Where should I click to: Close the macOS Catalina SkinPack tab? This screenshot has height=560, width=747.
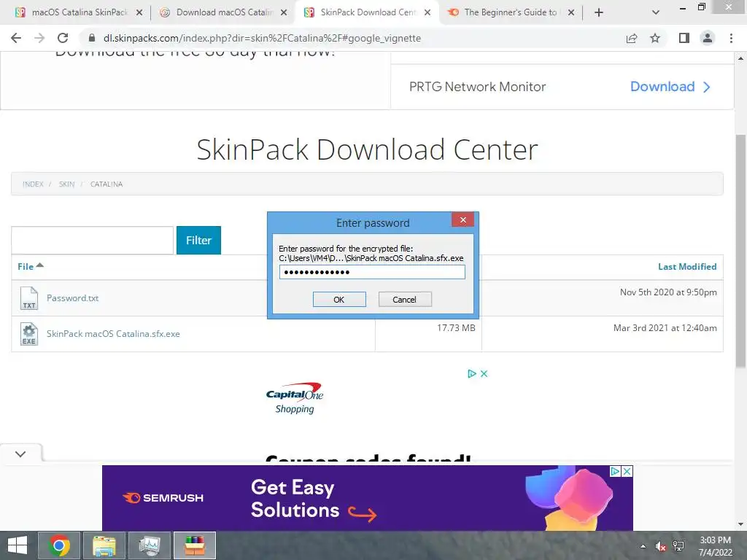139,13
